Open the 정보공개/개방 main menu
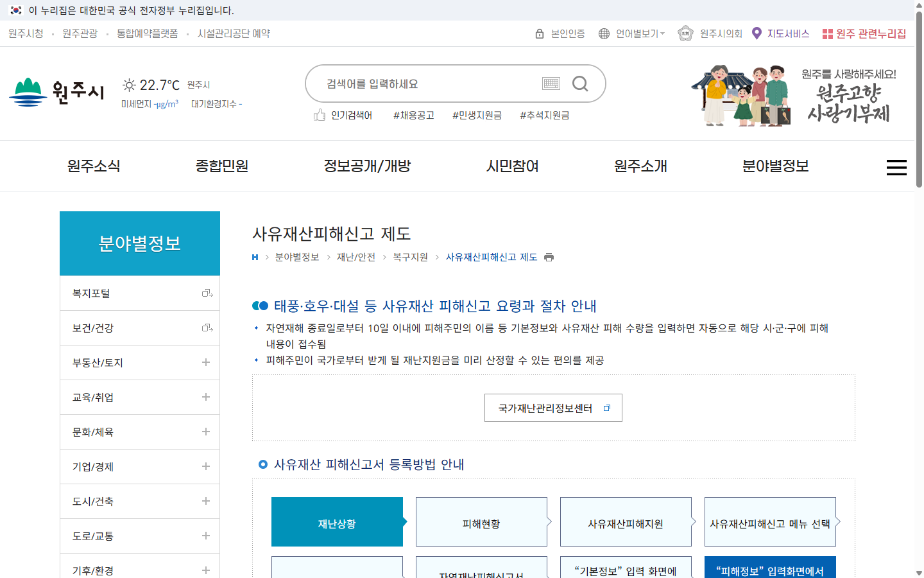Screen dimensions: 924x578 point(367,166)
